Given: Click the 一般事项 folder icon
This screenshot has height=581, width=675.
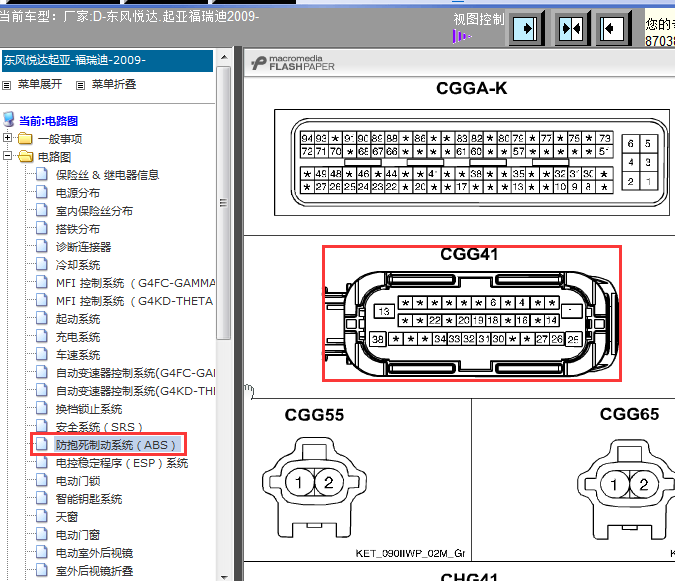Looking at the screenshot, I should (x=25, y=139).
